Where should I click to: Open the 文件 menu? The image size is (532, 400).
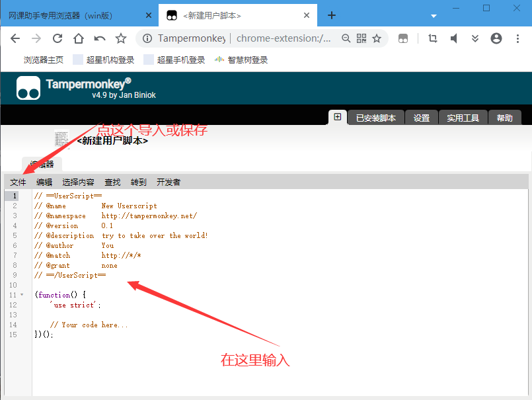pyautogui.click(x=18, y=182)
